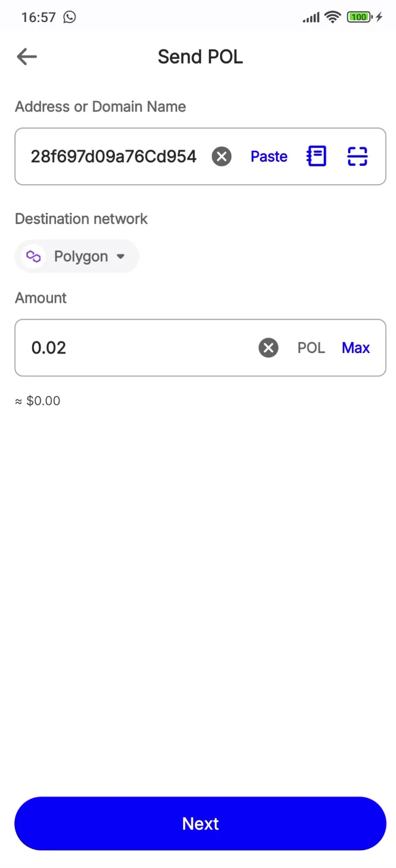
Task: Tap the Wi-Fi status icon
Action: [x=332, y=17]
